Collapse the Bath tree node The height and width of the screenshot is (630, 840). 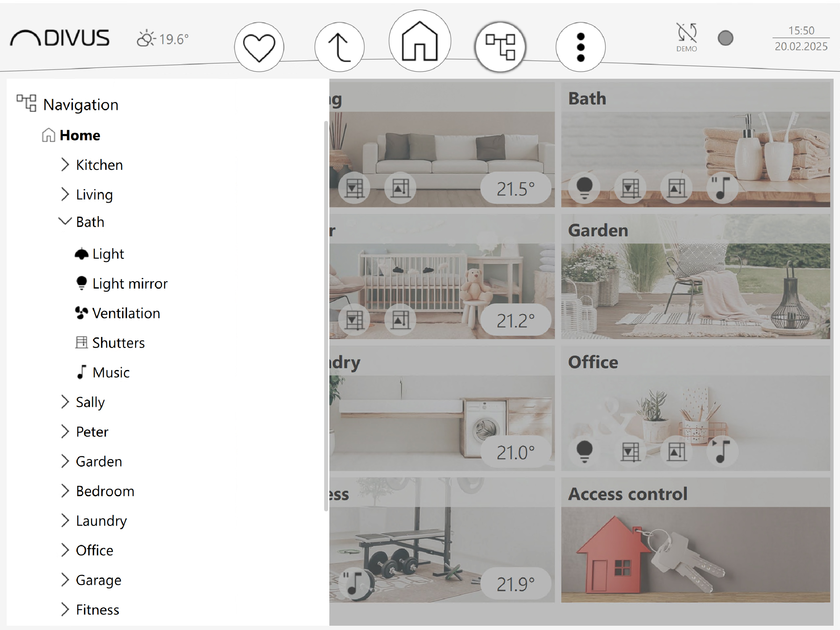tap(65, 221)
